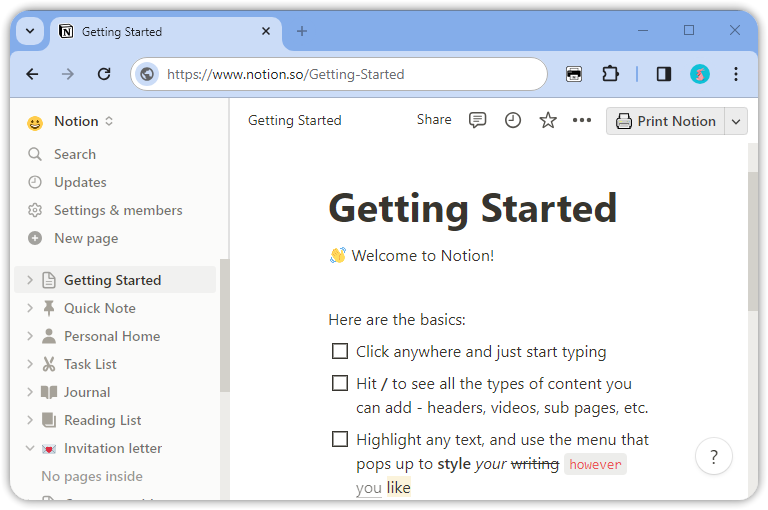
Task: Open Chrome's vertical three-dot menu
Action: [736, 74]
